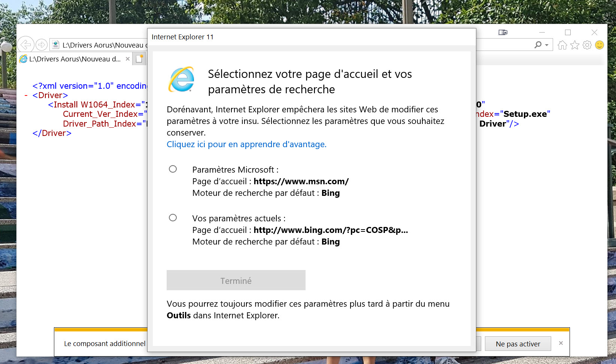Open 'Cliquez ici pour en apprendre d'avantage' link
The height and width of the screenshot is (364, 616).
[246, 144]
